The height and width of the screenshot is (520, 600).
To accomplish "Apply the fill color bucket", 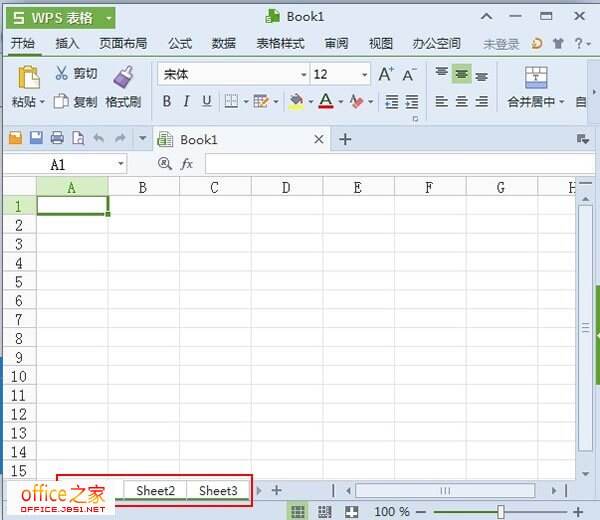I will click(x=297, y=101).
